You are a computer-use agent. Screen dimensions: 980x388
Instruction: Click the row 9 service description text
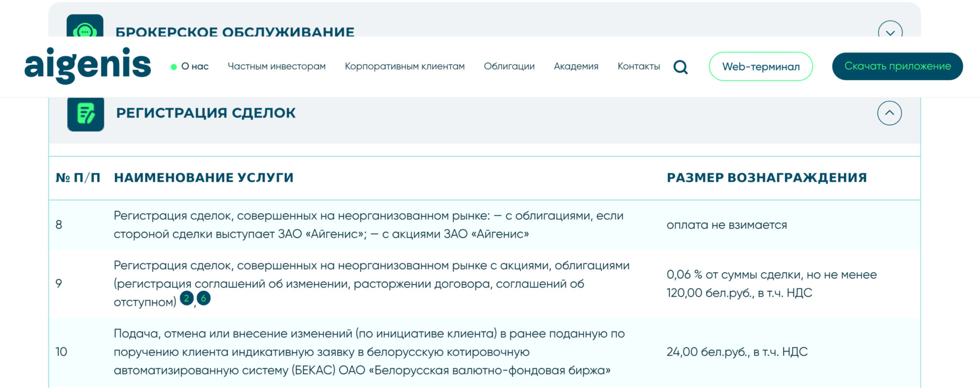point(372,284)
